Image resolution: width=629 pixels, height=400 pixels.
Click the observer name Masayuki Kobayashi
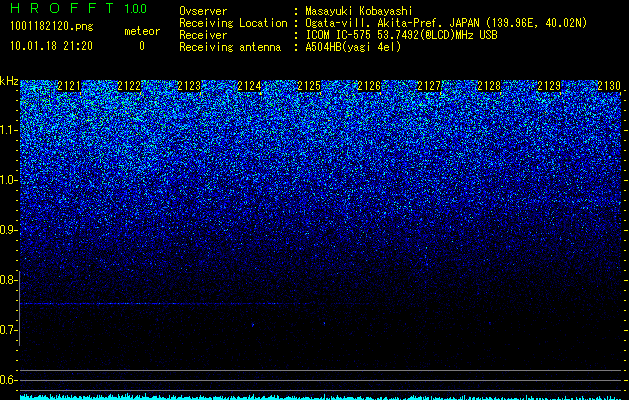click(359, 11)
